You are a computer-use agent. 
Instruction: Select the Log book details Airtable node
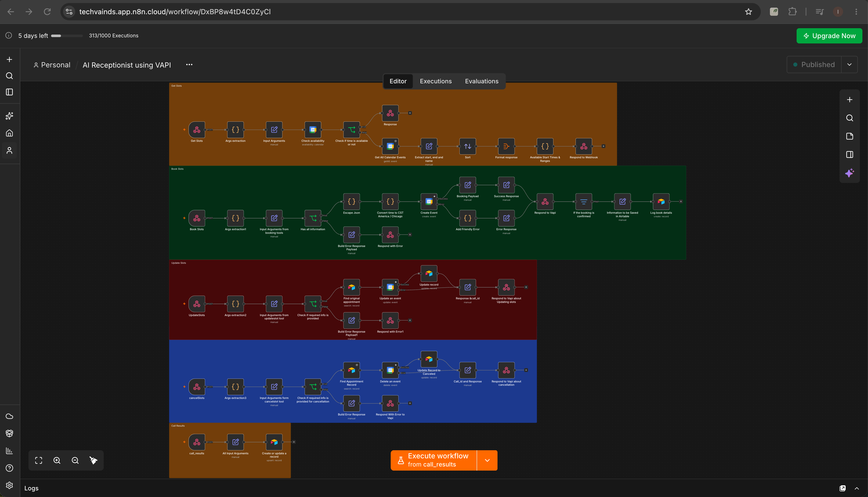(x=661, y=201)
